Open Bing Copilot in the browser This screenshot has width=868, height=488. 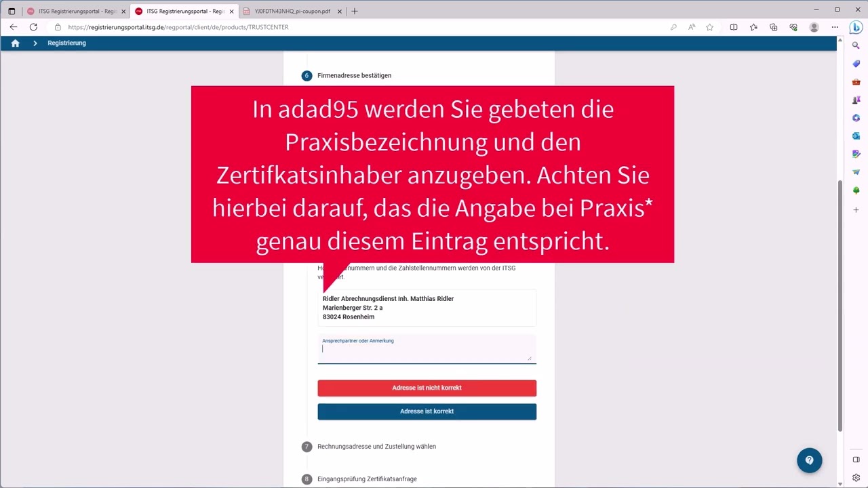point(856,27)
